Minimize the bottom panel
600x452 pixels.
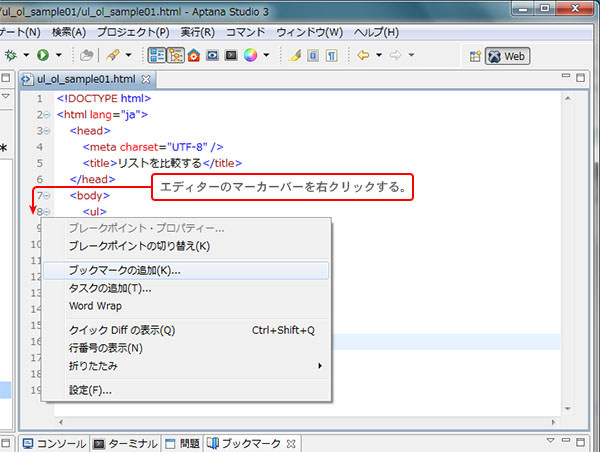click(x=566, y=441)
